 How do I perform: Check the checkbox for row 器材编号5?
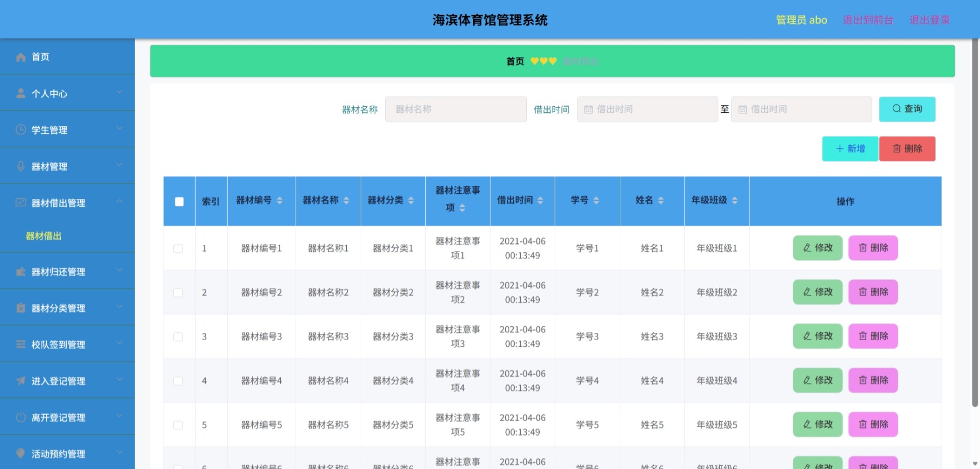[x=178, y=425]
